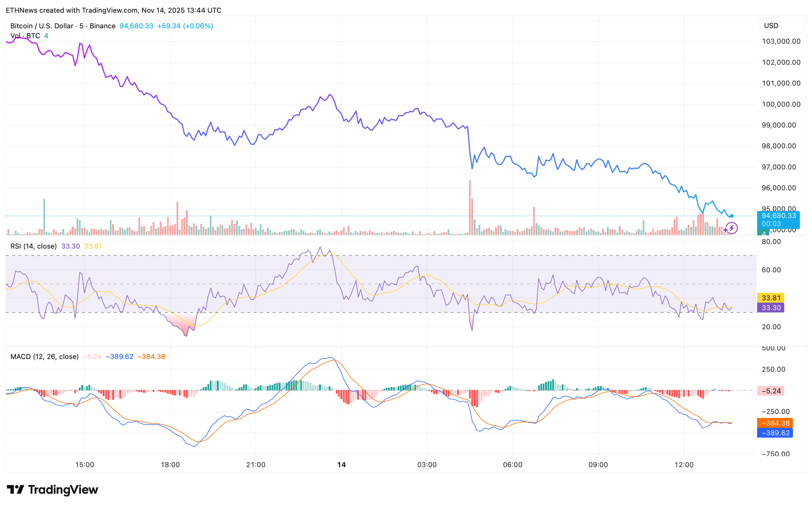Click the pink MACD histogram tag −5.24

click(x=770, y=391)
